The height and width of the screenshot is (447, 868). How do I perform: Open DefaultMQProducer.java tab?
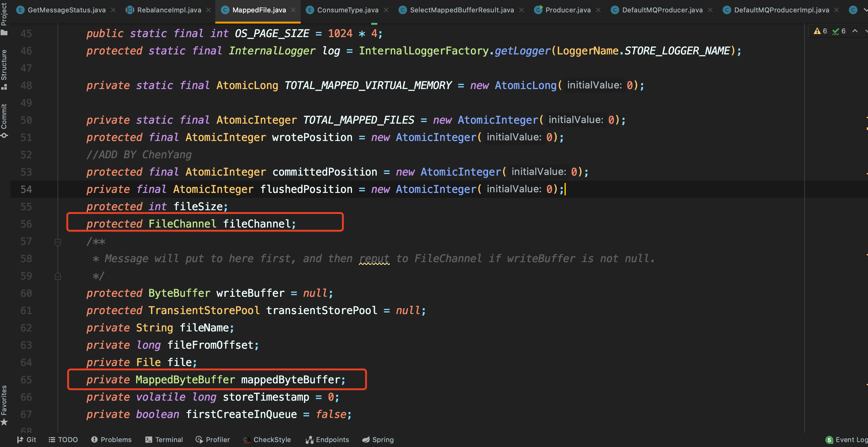(x=662, y=10)
